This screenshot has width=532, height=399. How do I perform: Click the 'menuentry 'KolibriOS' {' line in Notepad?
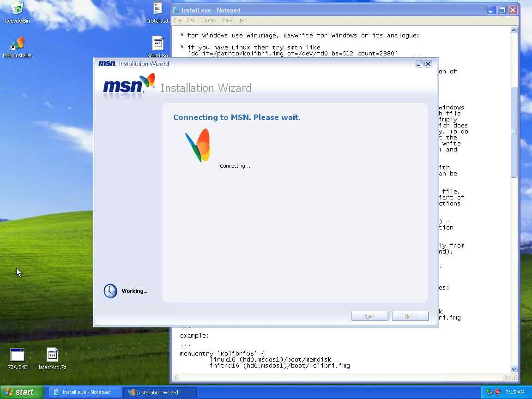(222, 353)
